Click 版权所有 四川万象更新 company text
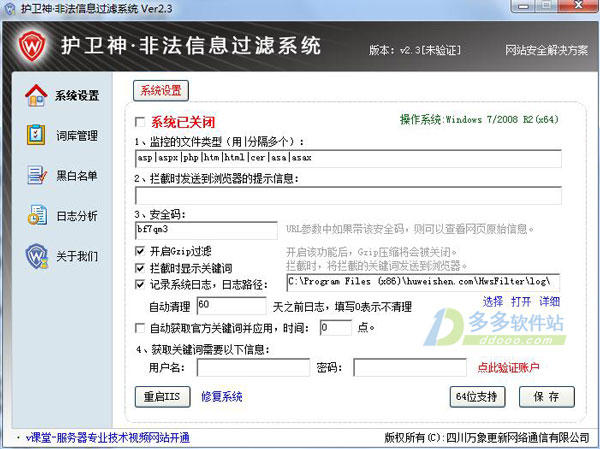Image resolution: width=600 pixels, height=449 pixels. [x=487, y=437]
